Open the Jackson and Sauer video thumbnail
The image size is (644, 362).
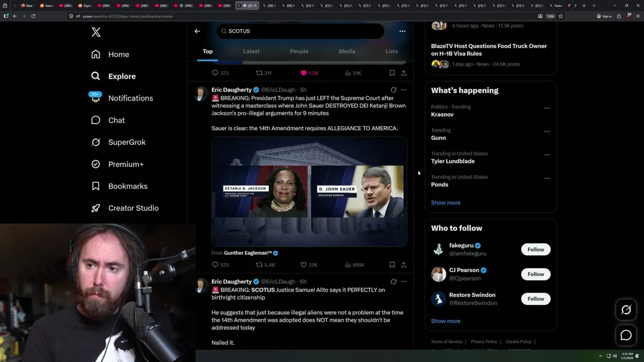[x=309, y=192]
